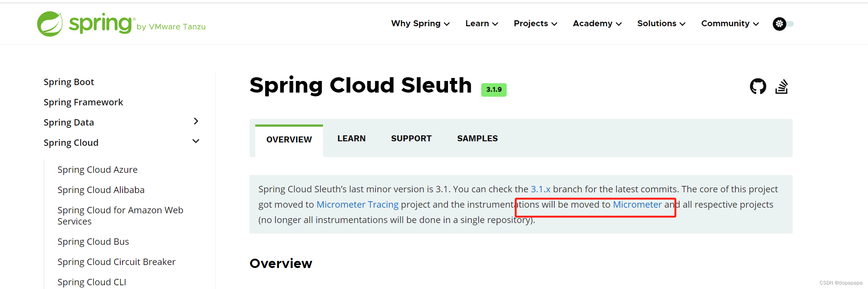Open the Spring Cloud sidebar link
868x289 pixels.
(x=71, y=143)
